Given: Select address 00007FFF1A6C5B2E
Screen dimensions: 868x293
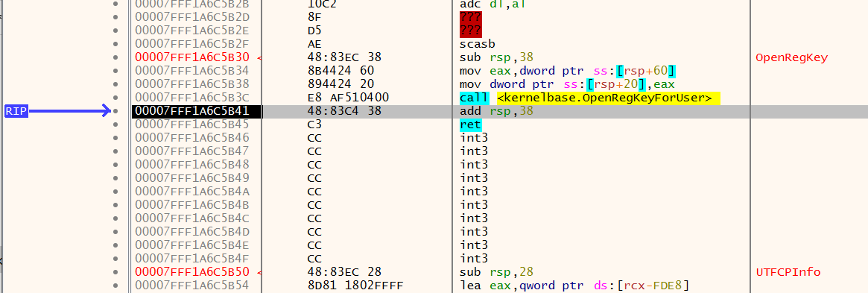Looking at the screenshot, I should (x=192, y=31).
